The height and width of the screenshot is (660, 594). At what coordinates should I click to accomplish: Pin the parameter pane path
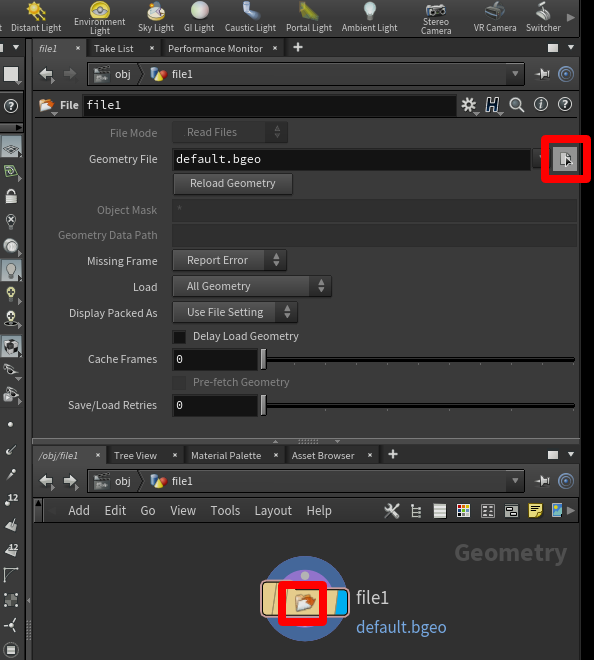tap(543, 74)
